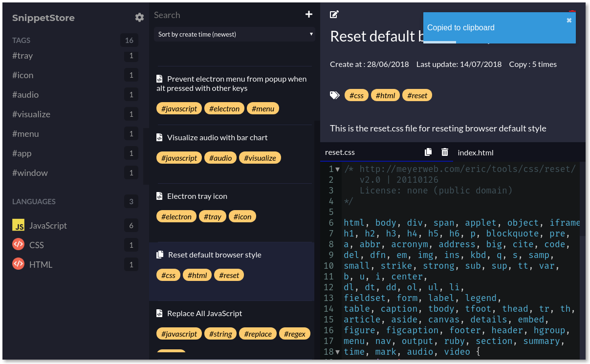Click the file icon beside Electron tray icon snippet
This screenshot has width=590, height=364.
tap(159, 196)
